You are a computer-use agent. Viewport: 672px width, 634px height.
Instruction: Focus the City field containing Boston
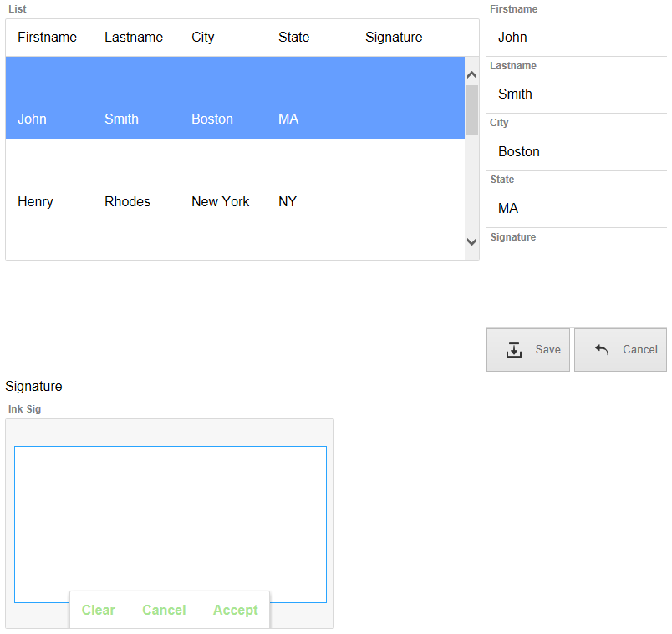pyautogui.click(x=577, y=151)
